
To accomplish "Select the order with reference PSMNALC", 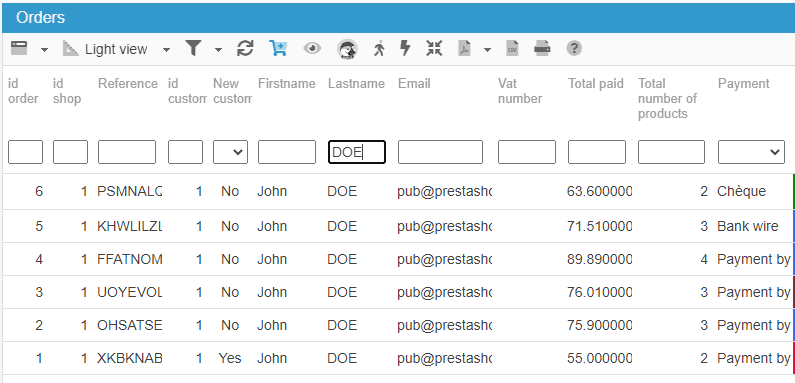I will pos(130,191).
